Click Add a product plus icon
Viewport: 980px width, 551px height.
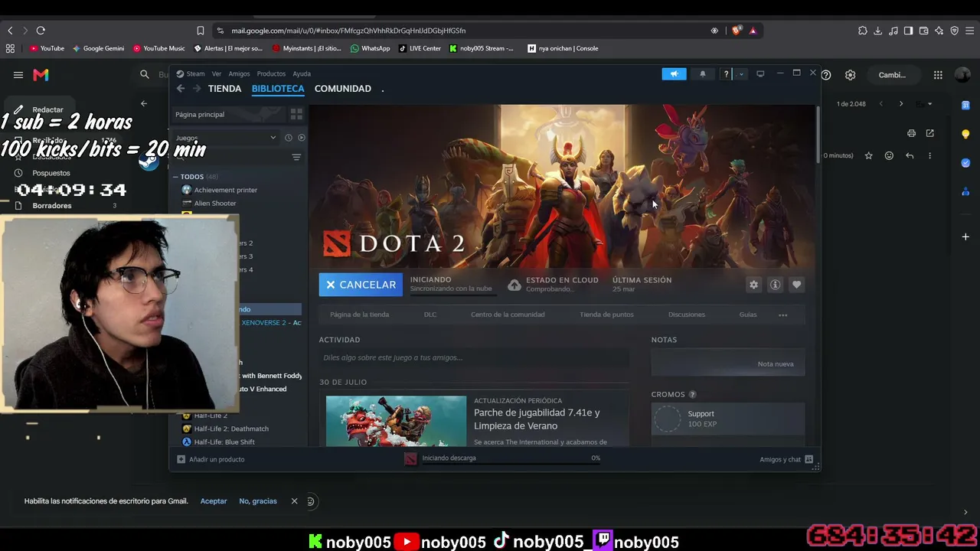[181, 459]
